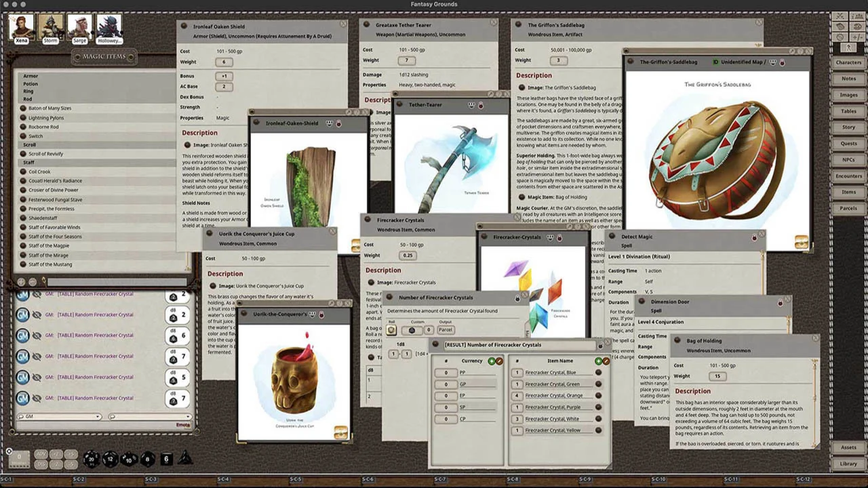Image resolution: width=868 pixels, height=488 pixels.
Task: Click the d8 die in dice tray
Action: pyautogui.click(x=147, y=459)
